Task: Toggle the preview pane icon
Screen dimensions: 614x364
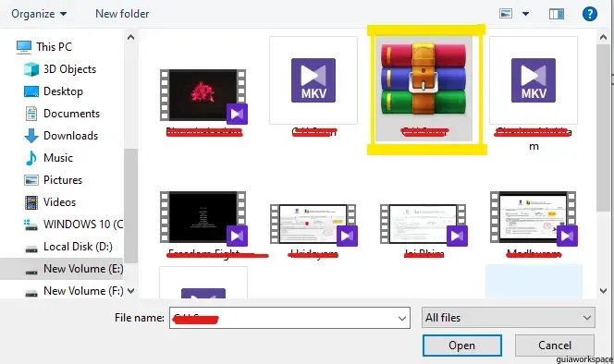Action: (557, 14)
